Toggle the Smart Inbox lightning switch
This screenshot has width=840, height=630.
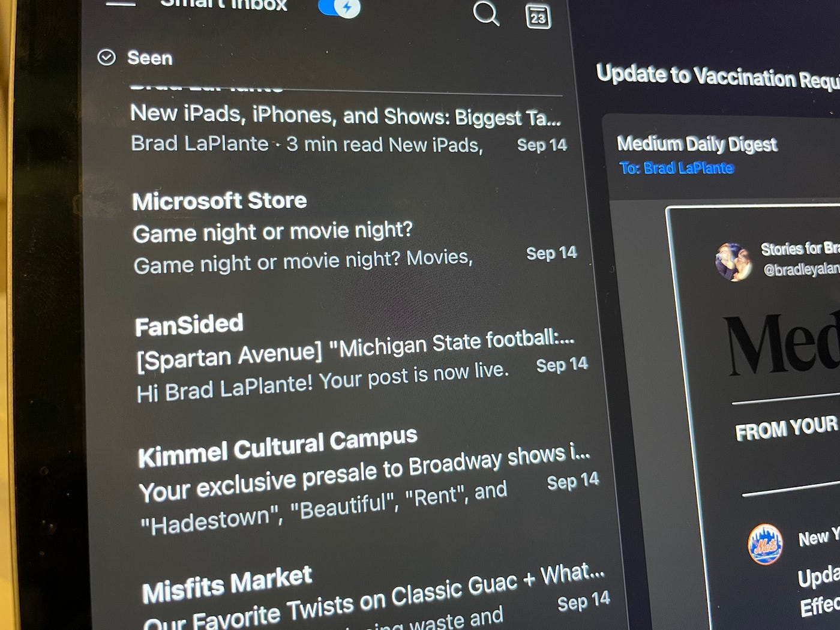340,7
